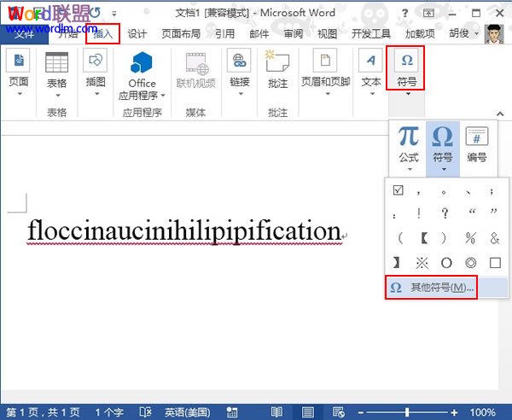Switch to the 审阅 (Review) tab
Screen dimensions: 512x420
click(294, 33)
